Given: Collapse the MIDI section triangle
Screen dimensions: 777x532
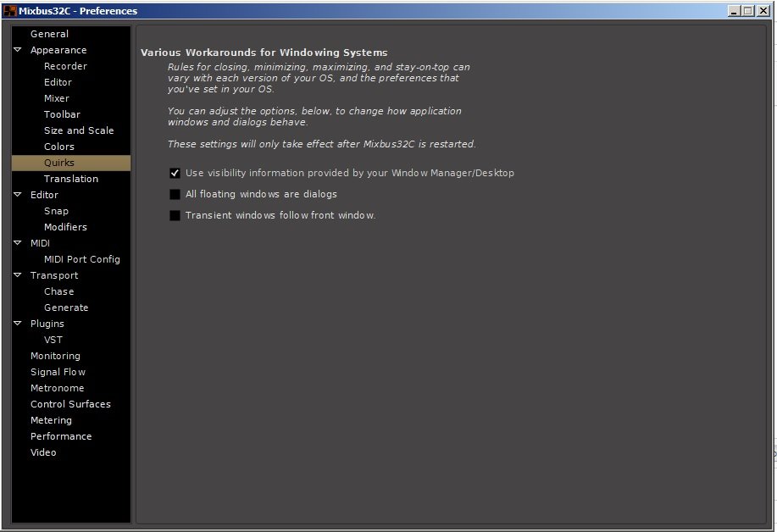Looking at the screenshot, I should click(18, 243).
